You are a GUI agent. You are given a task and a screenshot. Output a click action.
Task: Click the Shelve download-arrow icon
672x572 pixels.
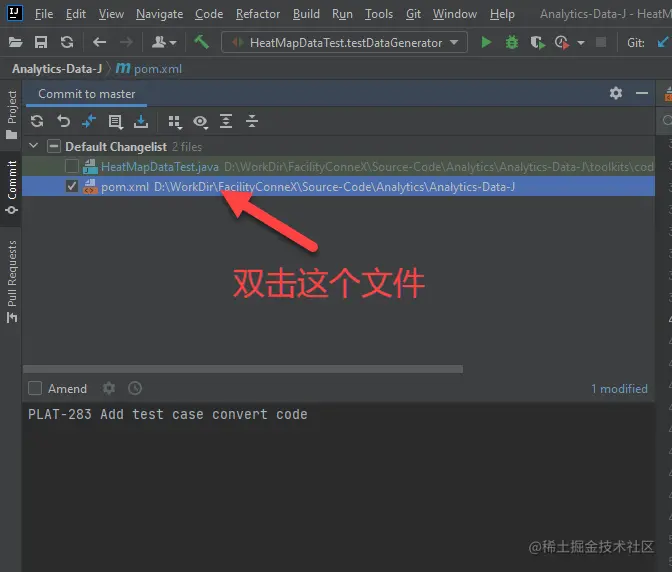coord(141,122)
